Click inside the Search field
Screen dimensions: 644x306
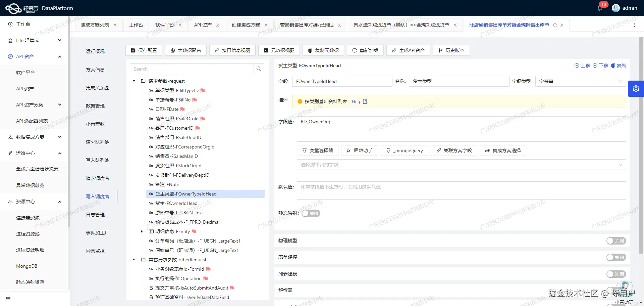point(191,69)
